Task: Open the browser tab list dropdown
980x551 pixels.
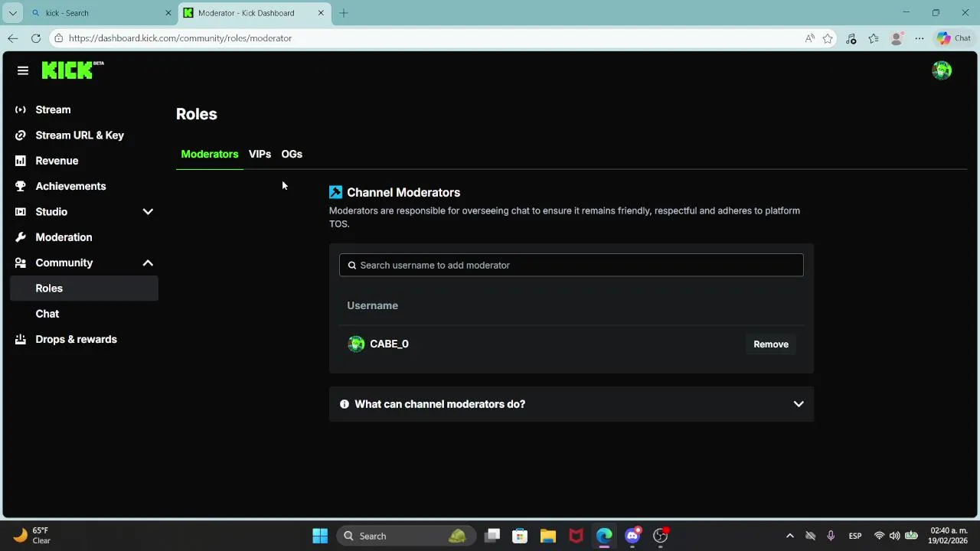Action: pyautogui.click(x=12, y=13)
